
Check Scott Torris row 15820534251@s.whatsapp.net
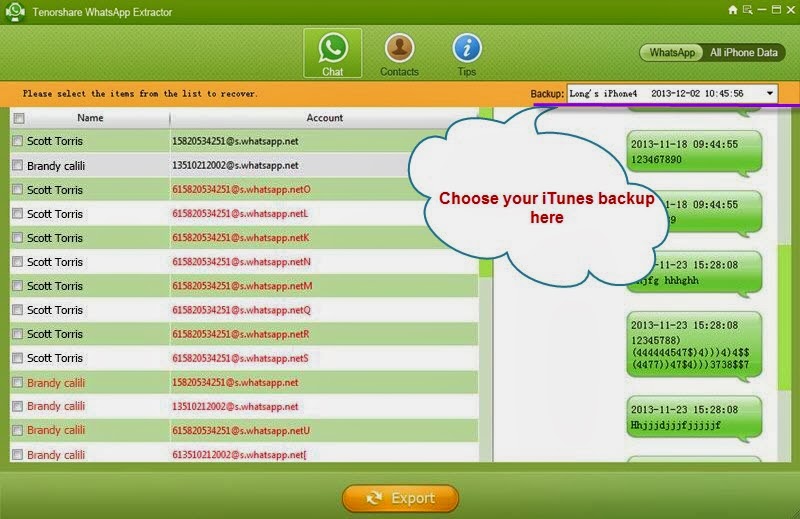(18, 141)
